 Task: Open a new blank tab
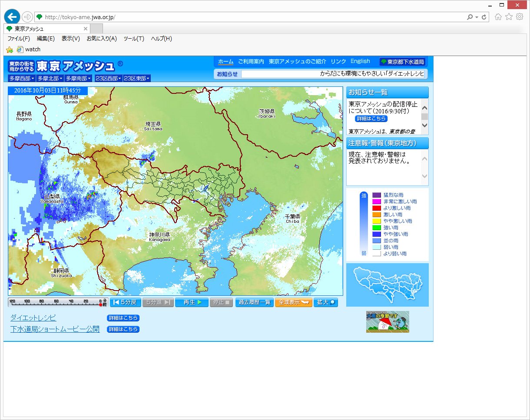click(96, 29)
